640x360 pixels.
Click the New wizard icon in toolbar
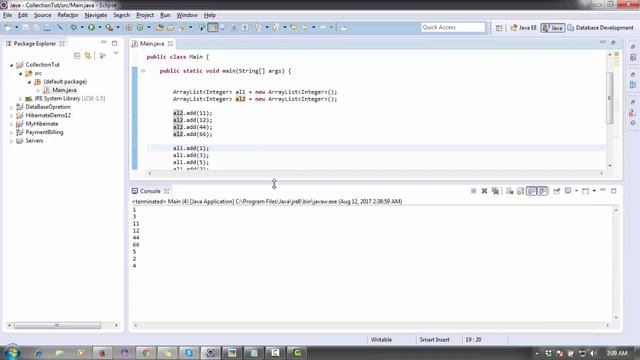(8, 27)
